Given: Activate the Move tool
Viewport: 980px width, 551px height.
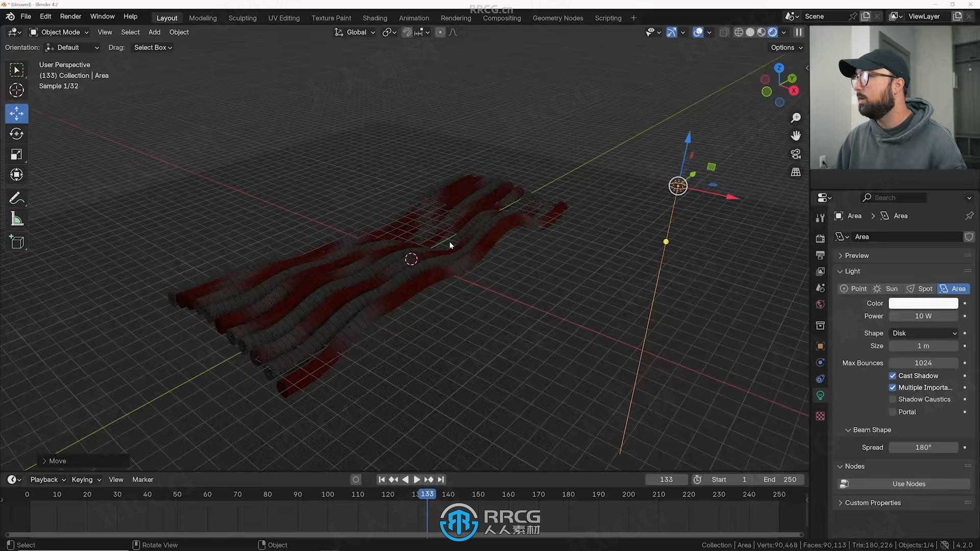Looking at the screenshot, I should coord(17,113).
